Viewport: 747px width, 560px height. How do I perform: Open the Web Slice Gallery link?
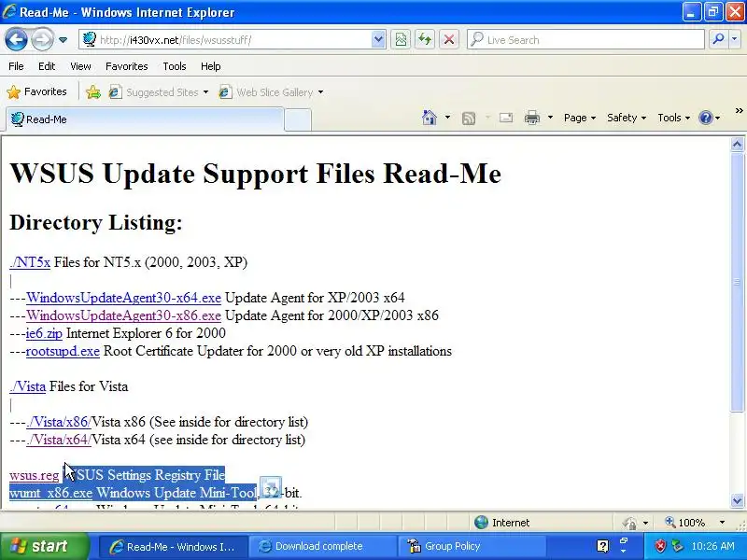coord(271,91)
